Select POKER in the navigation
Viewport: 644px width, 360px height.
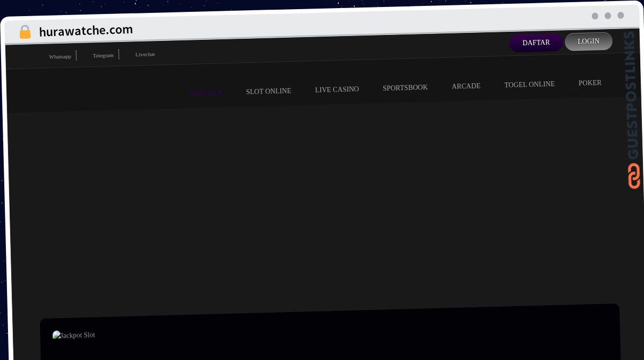(x=590, y=83)
